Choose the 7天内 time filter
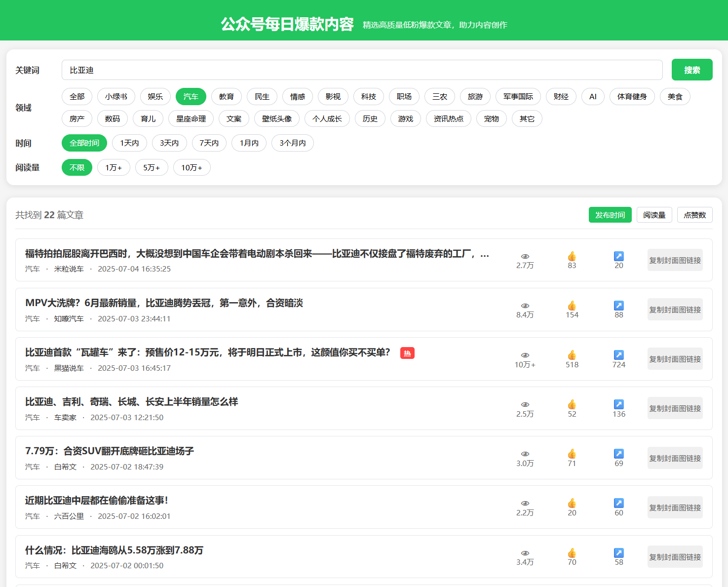The image size is (728, 587). click(209, 143)
